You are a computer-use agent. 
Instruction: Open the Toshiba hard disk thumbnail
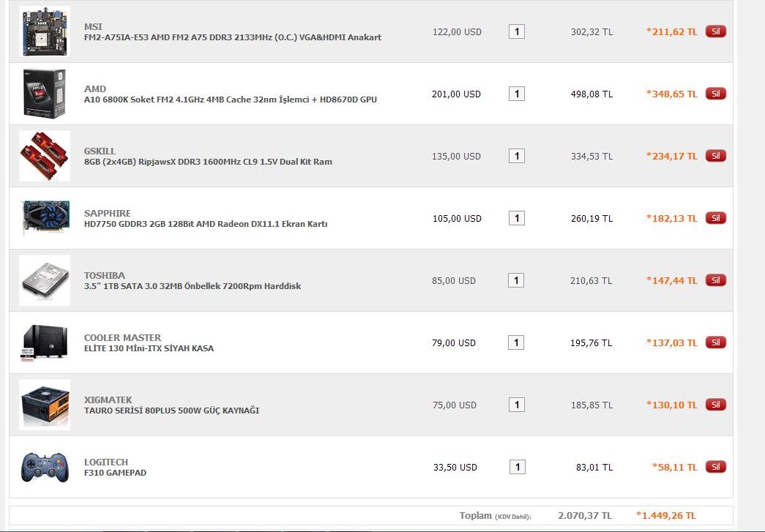point(45,280)
